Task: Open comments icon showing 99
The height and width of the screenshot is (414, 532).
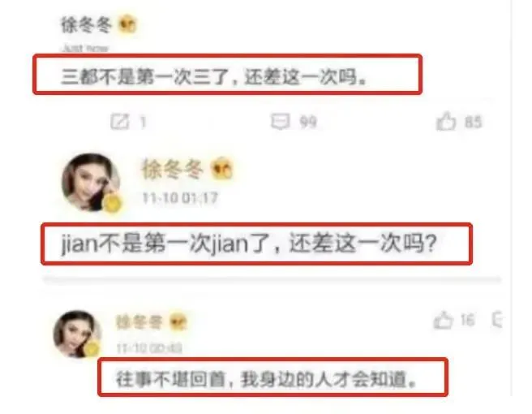Action: (281, 121)
